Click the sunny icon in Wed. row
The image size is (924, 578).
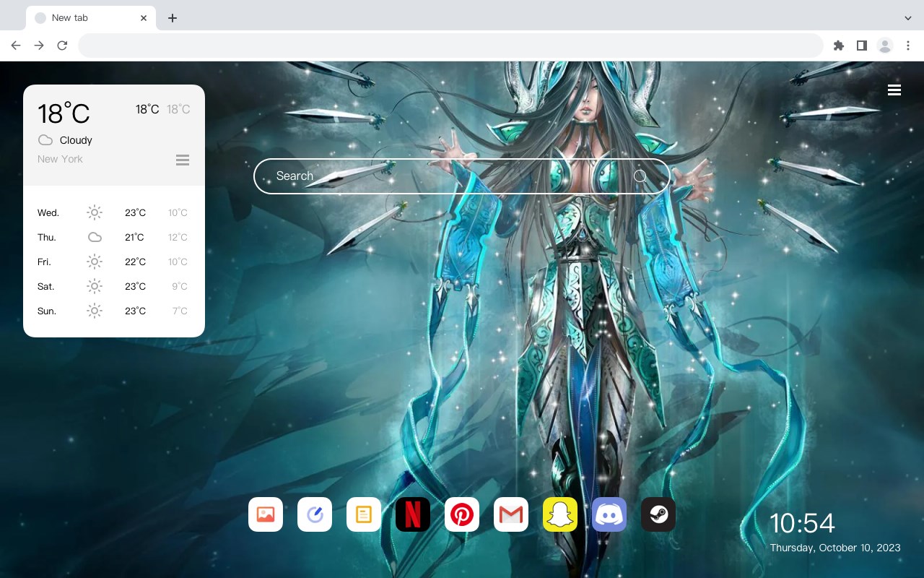pyautogui.click(x=95, y=212)
